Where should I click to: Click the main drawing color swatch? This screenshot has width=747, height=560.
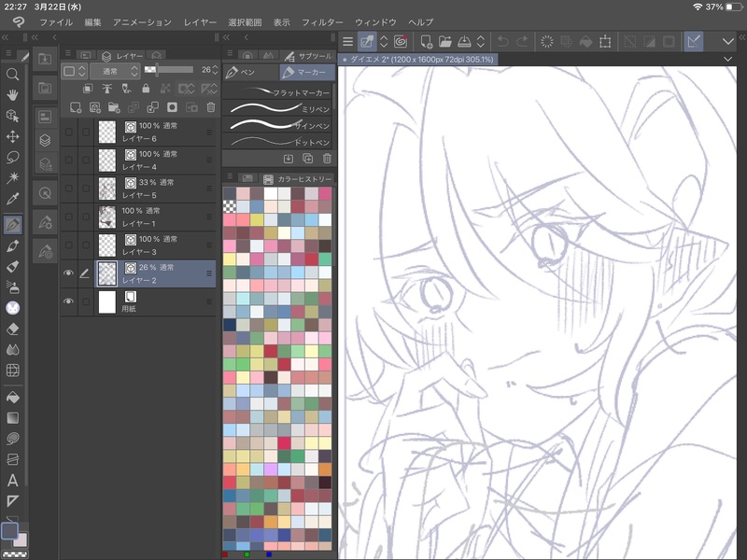click(10, 531)
